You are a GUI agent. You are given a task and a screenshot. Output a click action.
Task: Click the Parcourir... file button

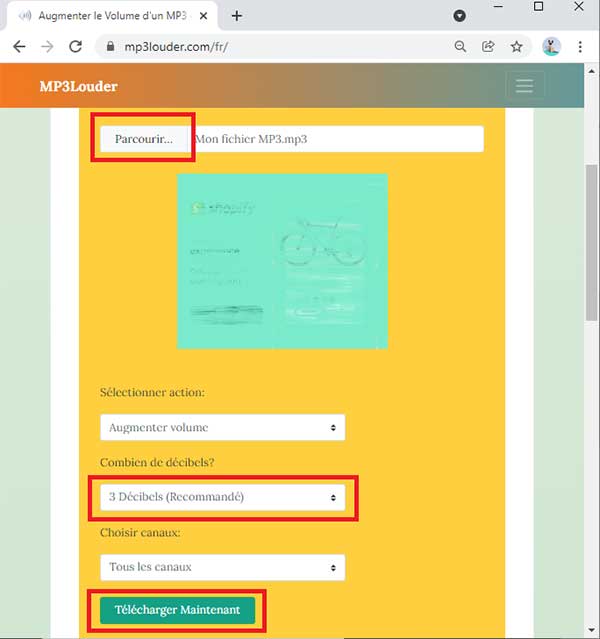144,139
